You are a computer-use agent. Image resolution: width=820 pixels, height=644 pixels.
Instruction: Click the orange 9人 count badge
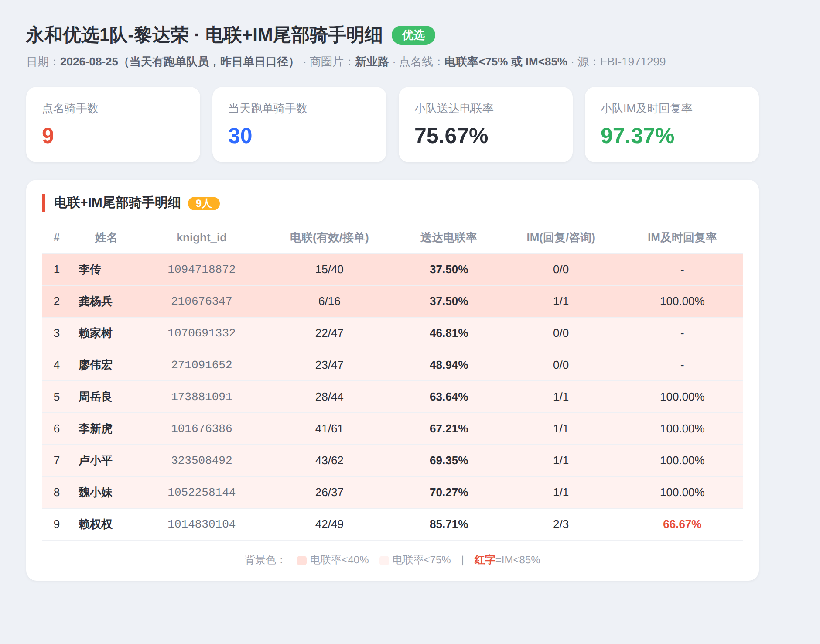coord(204,203)
